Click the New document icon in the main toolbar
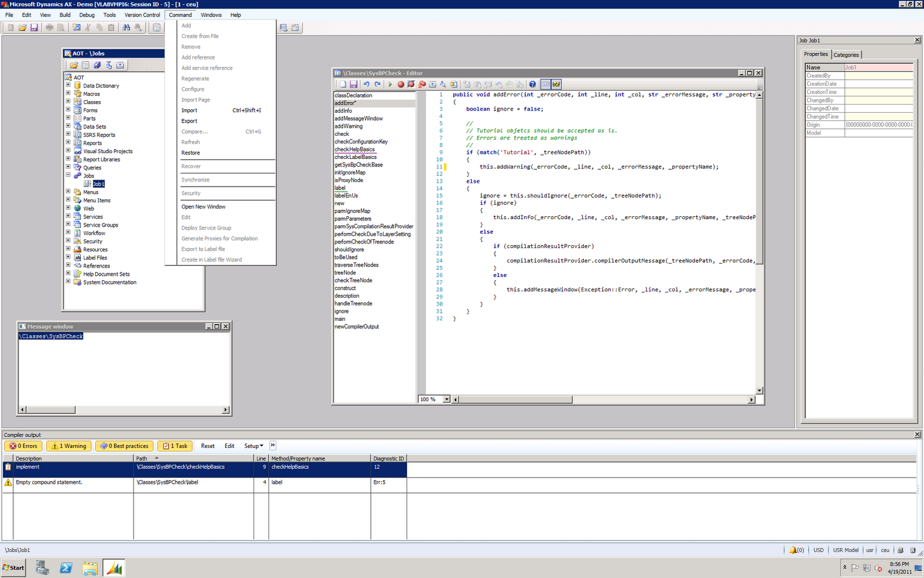Viewport: 924px width, 578px height. (10, 27)
